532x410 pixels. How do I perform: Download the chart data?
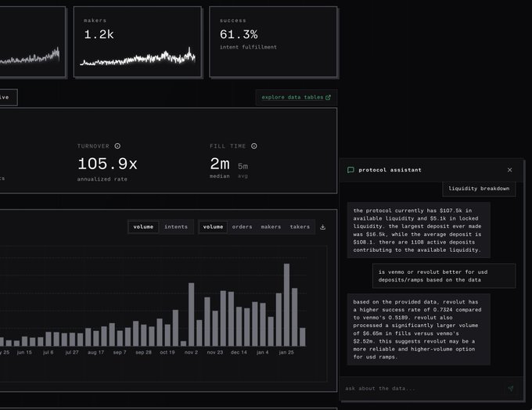[x=323, y=227]
